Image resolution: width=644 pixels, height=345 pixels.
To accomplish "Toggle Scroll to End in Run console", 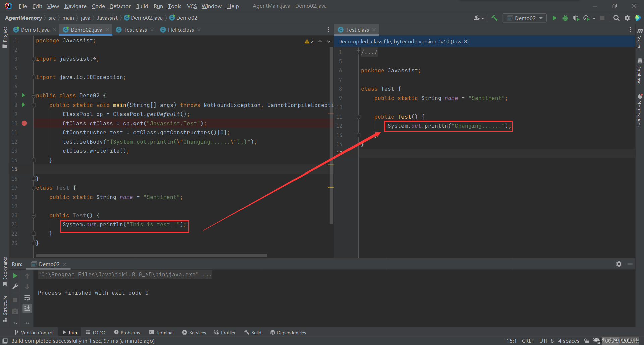I will (27, 308).
